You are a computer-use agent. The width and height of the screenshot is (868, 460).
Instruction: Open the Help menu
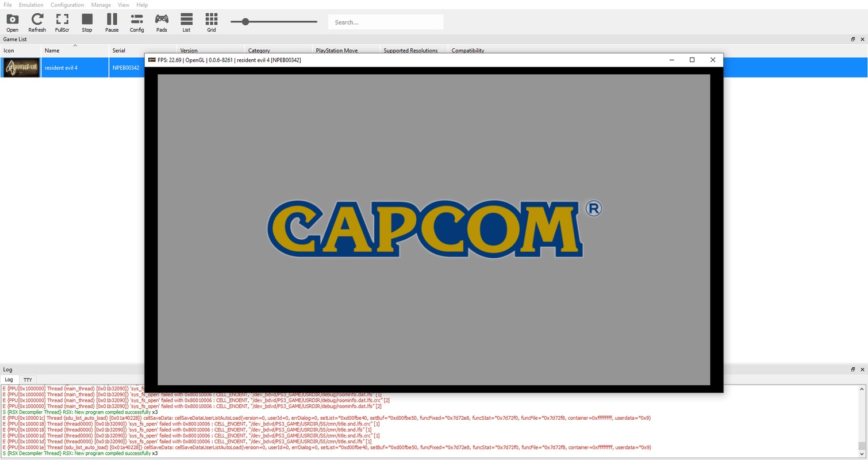coord(142,5)
